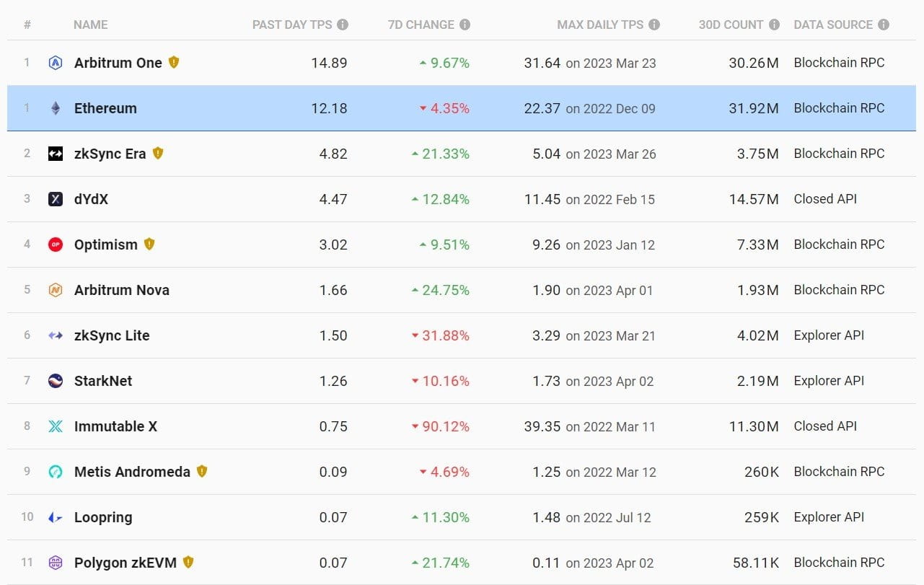Viewport: 924px width, 585px height.
Task: Click the PAST DAY TPS column header
Action: tap(292, 25)
